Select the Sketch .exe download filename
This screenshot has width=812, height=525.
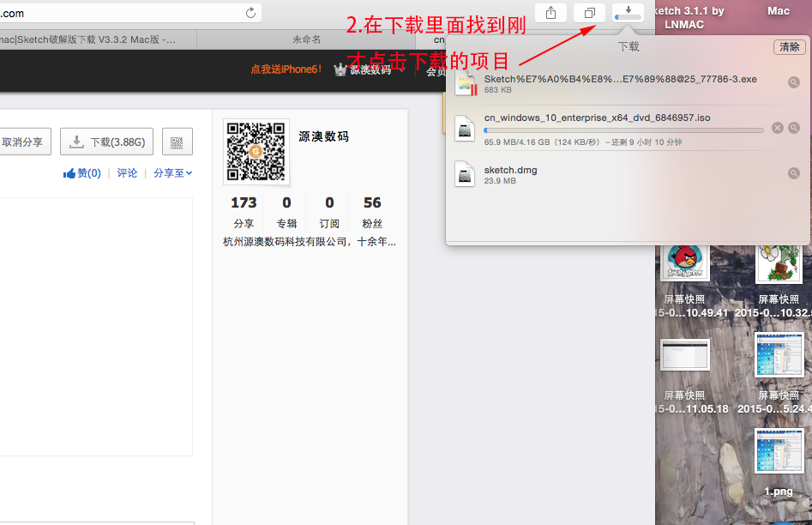(x=620, y=79)
